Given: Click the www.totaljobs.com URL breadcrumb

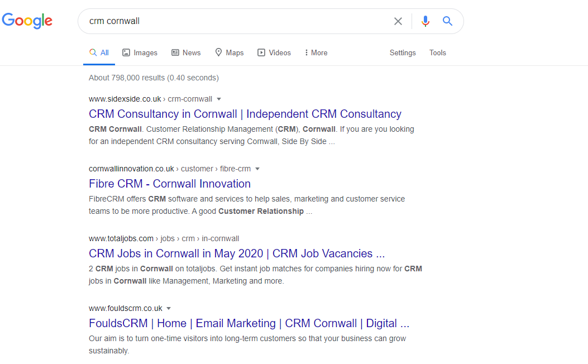Looking at the screenshot, I should tap(164, 238).
